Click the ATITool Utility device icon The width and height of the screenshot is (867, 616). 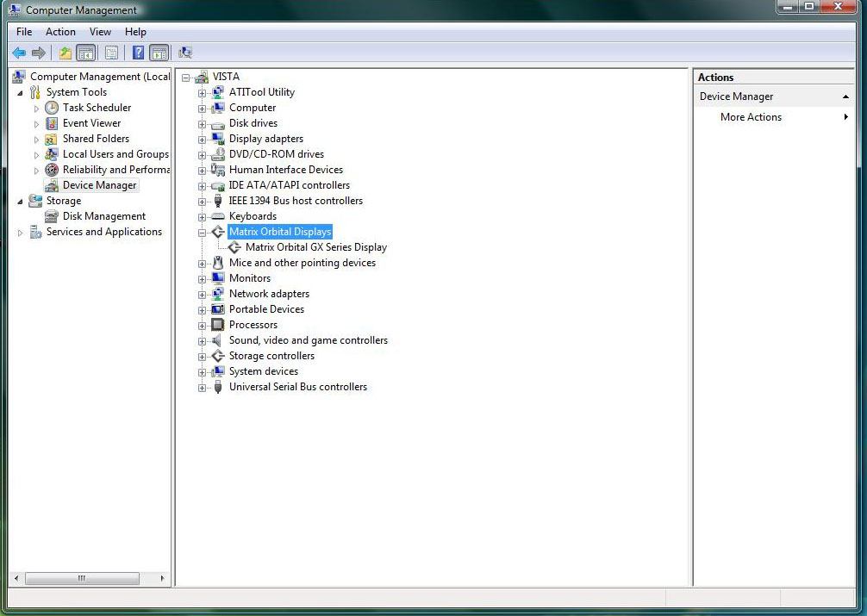(x=218, y=92)
